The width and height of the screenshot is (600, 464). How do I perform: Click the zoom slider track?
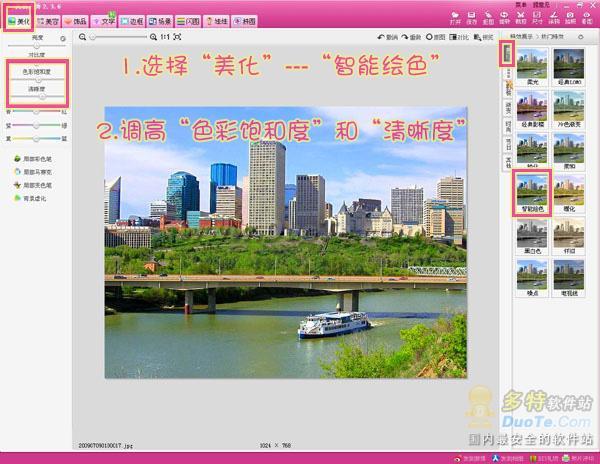[x=118, y=37]
